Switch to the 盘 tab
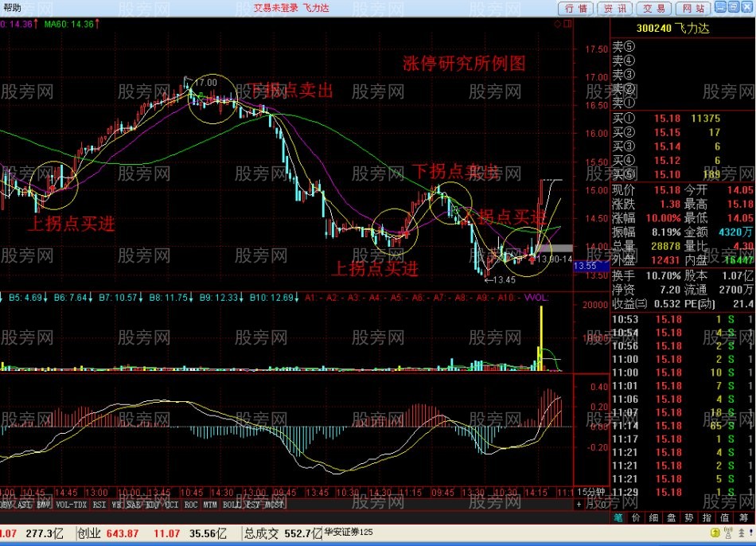The height and width of the screenshot is (546, 756). 672,517
